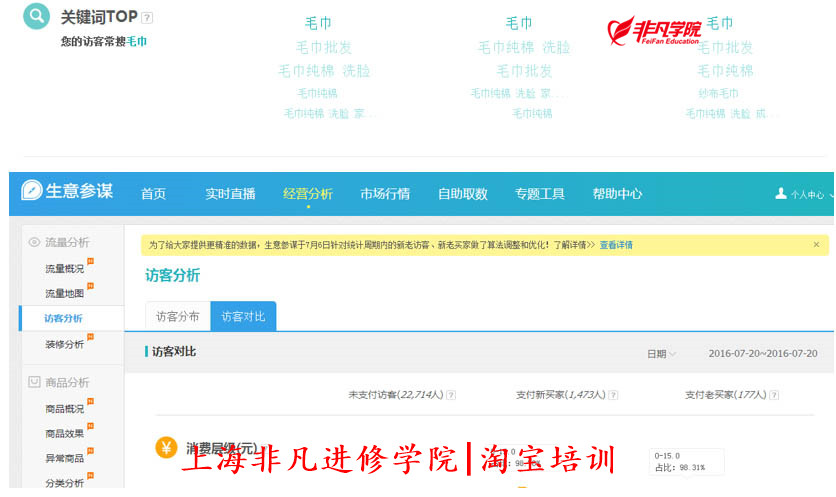This screenshot has width=836, height=497.
Task: Click the 生意参谋 compass logo
Action: pos(31,190)
